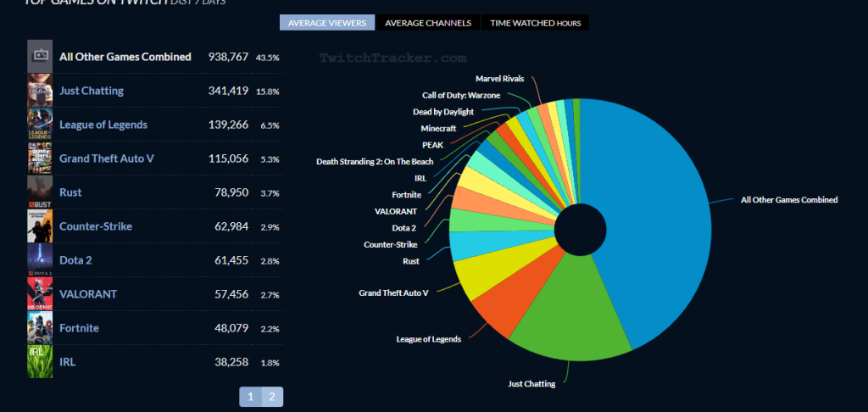Viewport: 868px width, 412px height.
Task: Click the 938,767 viewer count
Action: pyautogui.click(x=228, y=57)
